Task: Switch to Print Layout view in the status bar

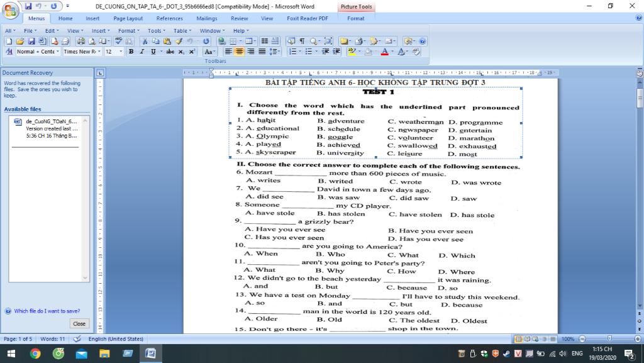Action: pos(518,338)
